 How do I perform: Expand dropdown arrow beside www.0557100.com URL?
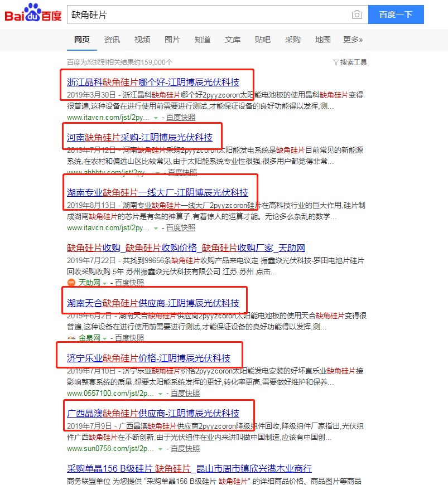pyautogui.click(x=160, y=394)
